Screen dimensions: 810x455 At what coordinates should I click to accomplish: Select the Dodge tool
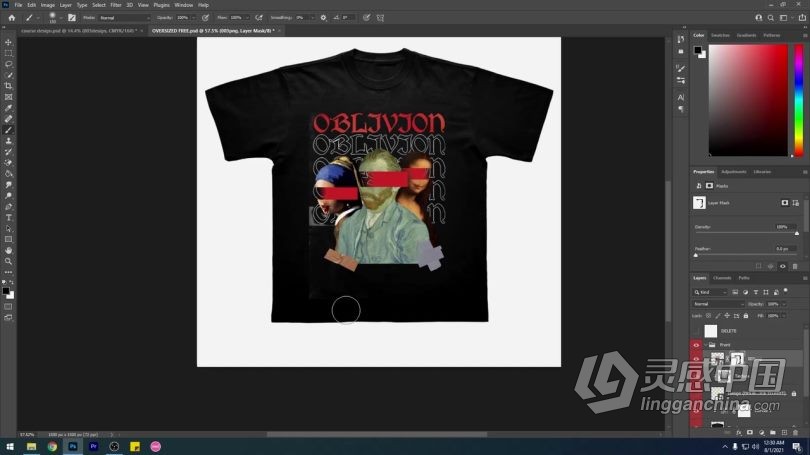[x=8, y=196]
